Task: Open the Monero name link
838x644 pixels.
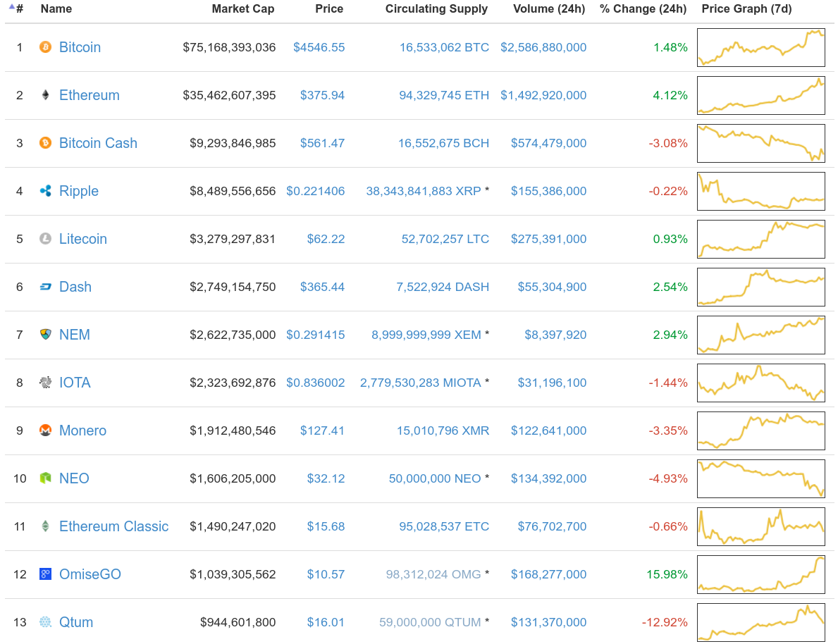Action: pos(82,431)
